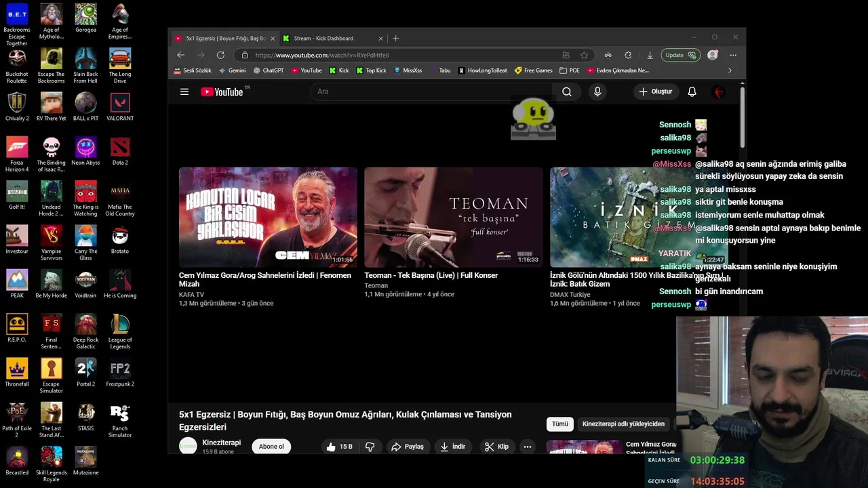Open Kineziterapi channel name link

222,443
